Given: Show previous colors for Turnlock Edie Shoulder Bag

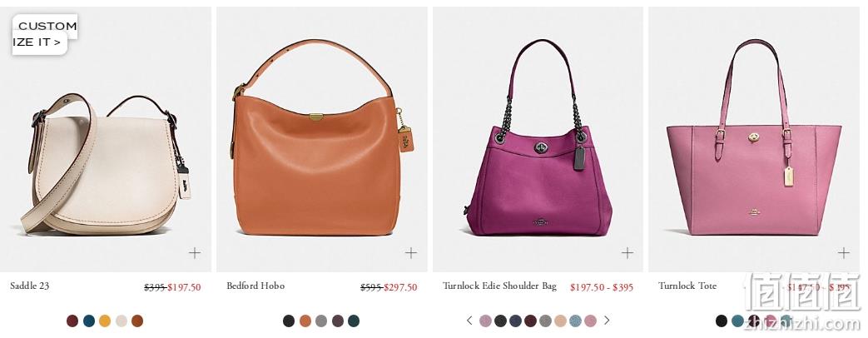Looking at the screenshot, I should (469, 321).
